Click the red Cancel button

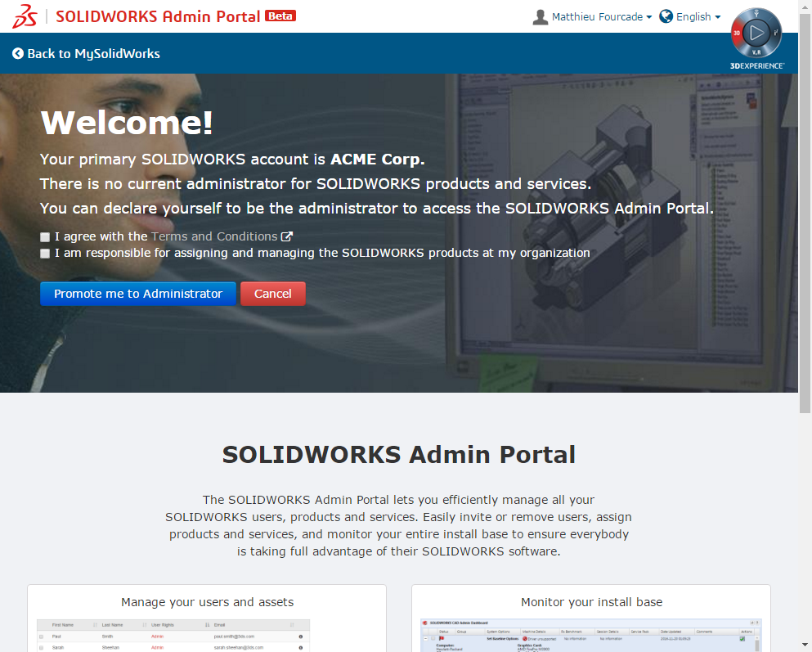pyautogui.click(x=272, y=294)
